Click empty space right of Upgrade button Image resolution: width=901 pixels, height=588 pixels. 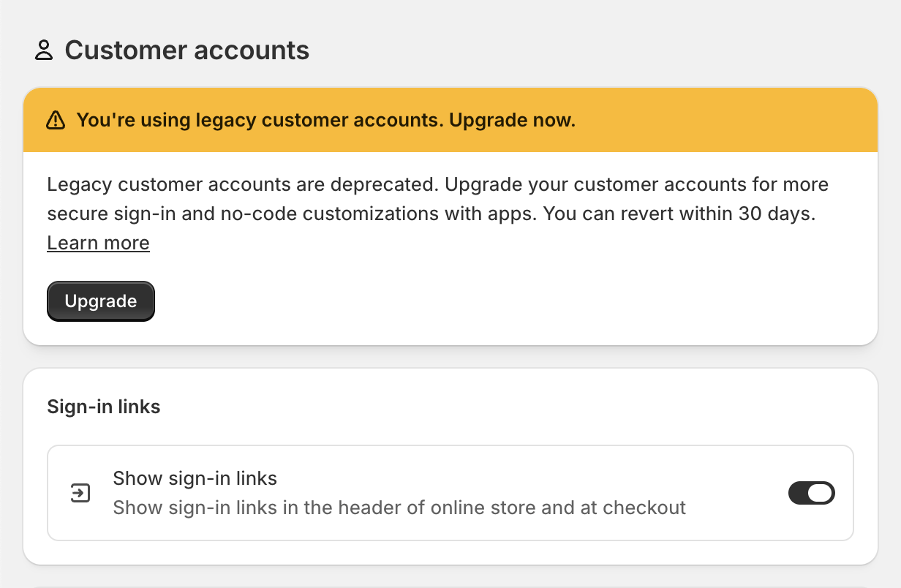[439, 301]
